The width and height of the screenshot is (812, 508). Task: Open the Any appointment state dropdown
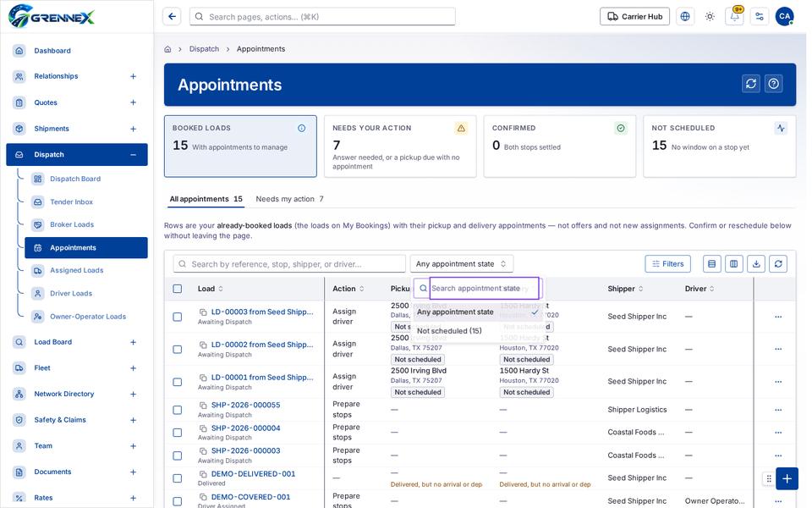coord(462,264)
